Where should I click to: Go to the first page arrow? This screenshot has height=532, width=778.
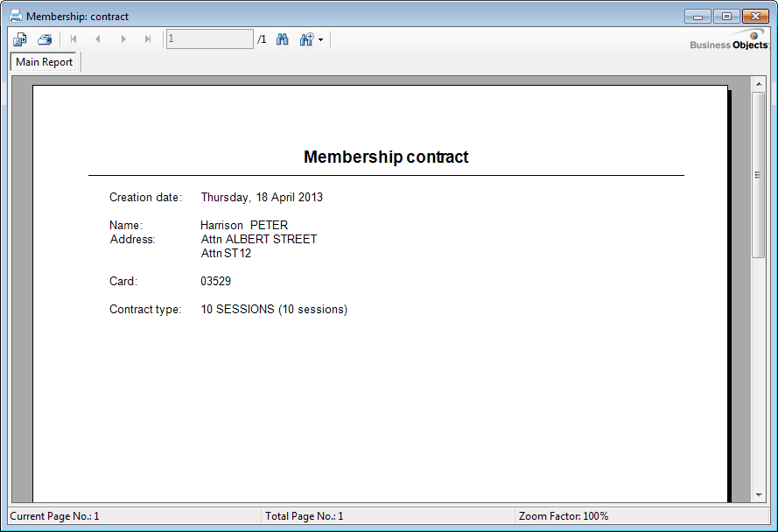click(x=74, y=39)
